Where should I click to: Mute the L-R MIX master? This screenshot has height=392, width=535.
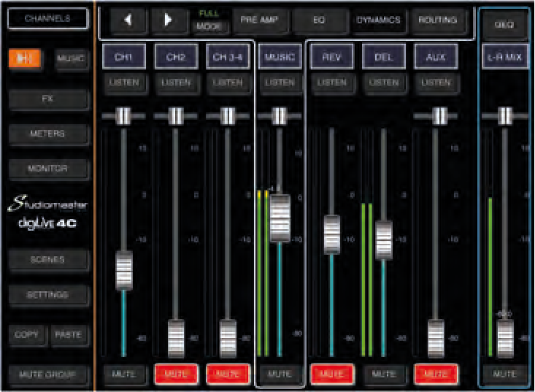coord(505,374)
